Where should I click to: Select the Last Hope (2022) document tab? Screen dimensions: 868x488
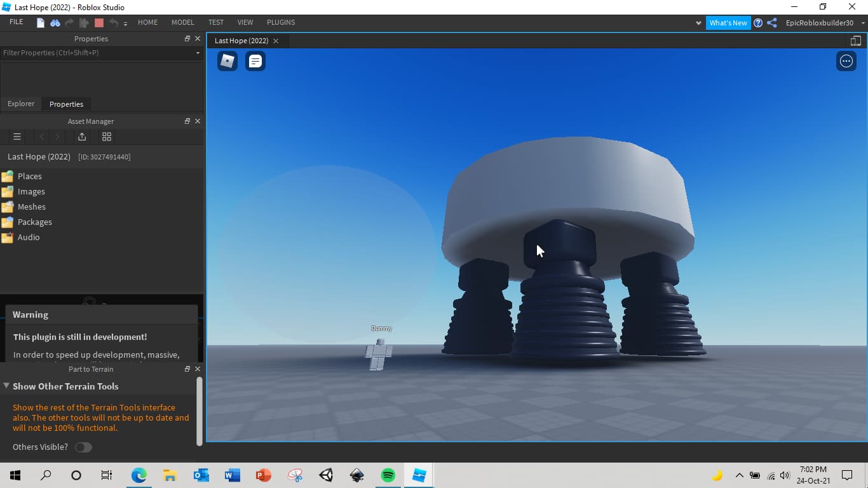(x=241, y=41)
